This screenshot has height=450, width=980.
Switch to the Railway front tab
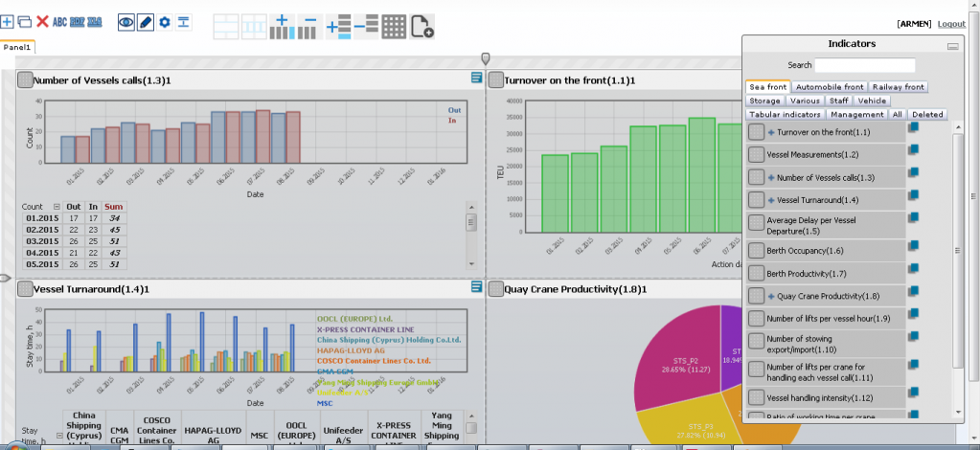899,87
